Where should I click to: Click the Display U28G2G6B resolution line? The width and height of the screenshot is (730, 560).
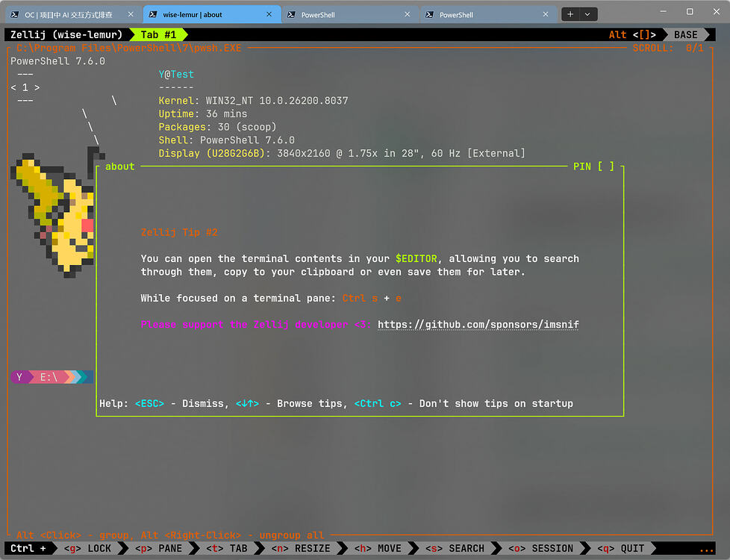[342, 153]
